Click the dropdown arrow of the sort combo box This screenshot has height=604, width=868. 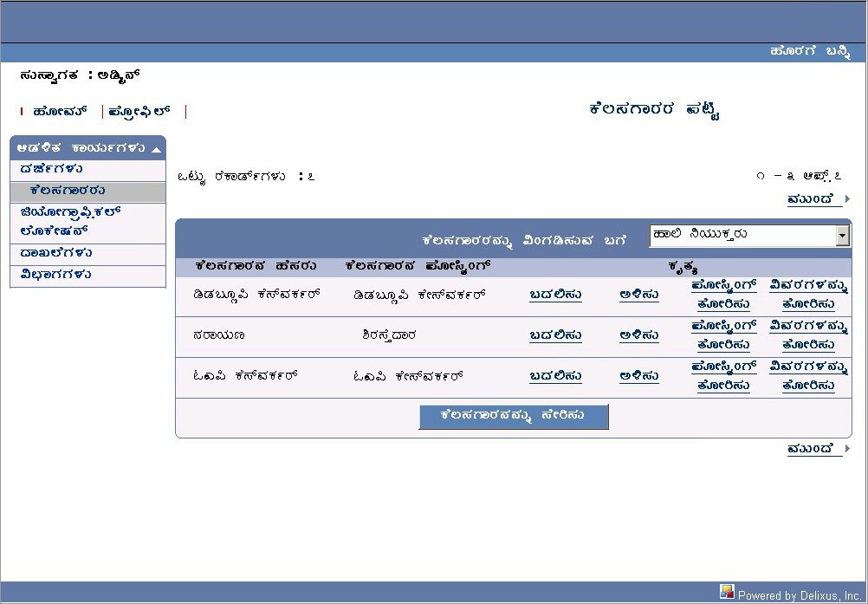pyautogui.click(x=843, y=235)
